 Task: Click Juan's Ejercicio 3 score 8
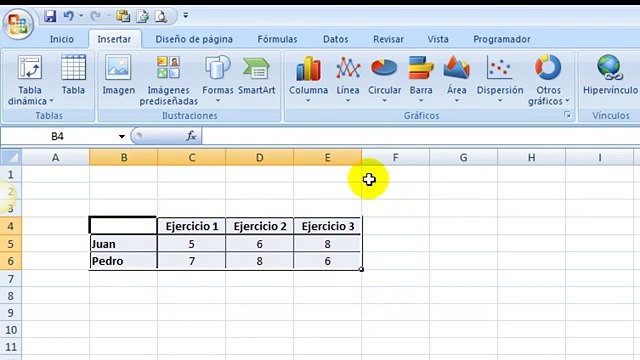(x=327, y=244)
